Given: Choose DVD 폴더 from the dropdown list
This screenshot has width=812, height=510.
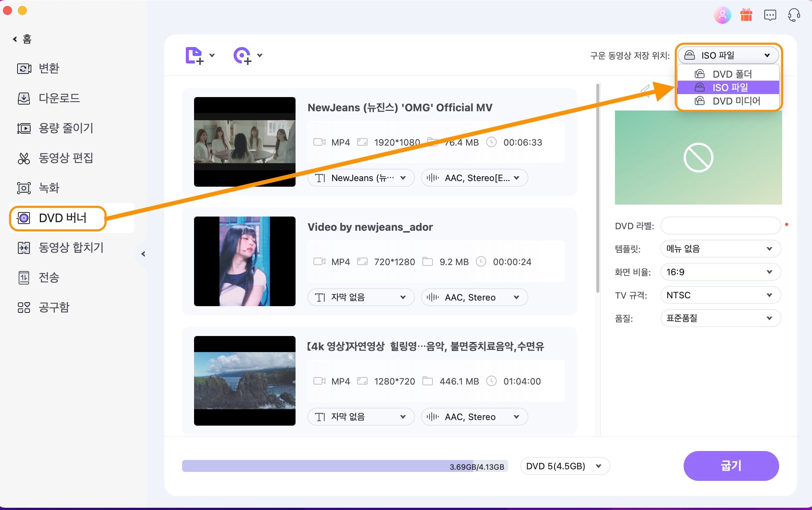Looking at the screenshot, I should coord(728,74).
